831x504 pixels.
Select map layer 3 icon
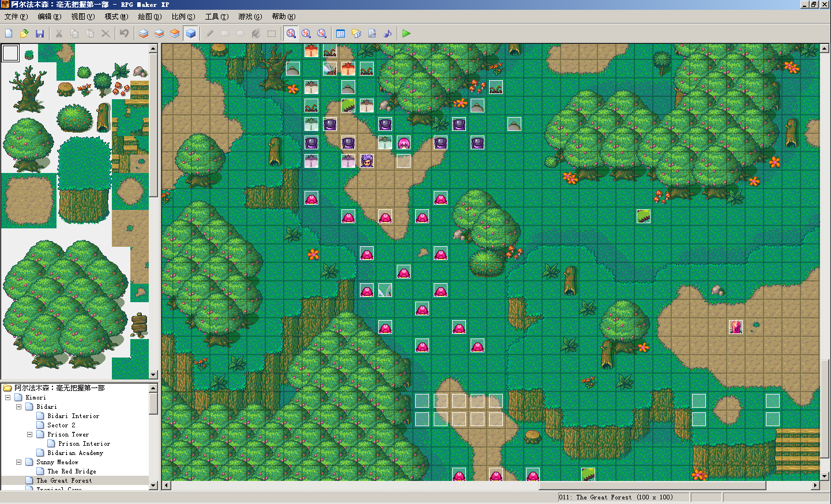175,33
